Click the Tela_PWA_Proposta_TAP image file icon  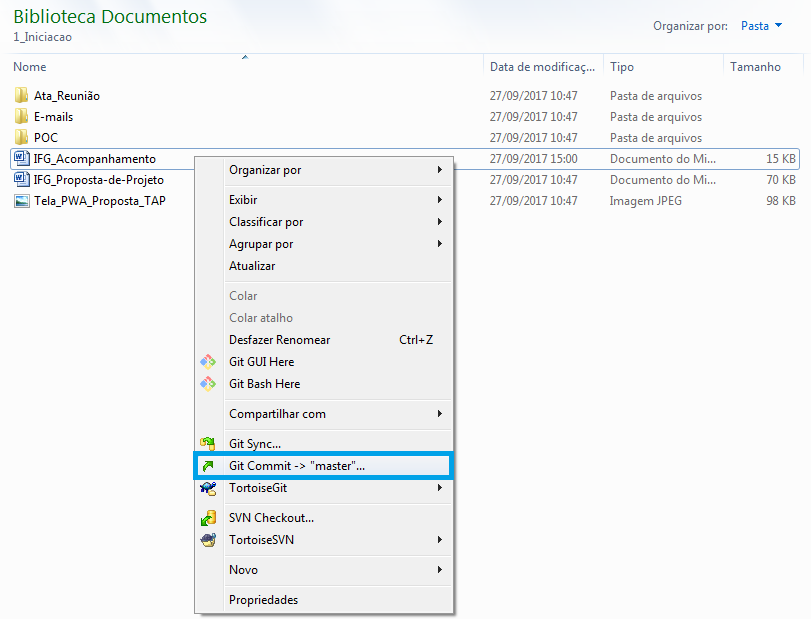(22, 201)
